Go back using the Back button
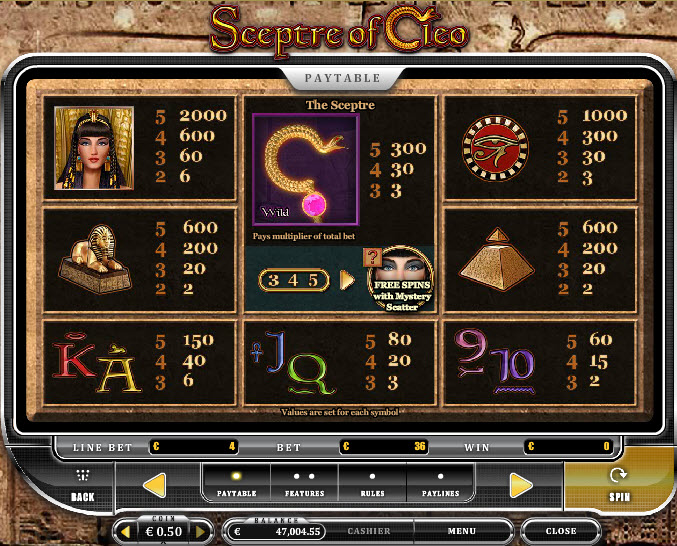 click(x=82, y=486)
